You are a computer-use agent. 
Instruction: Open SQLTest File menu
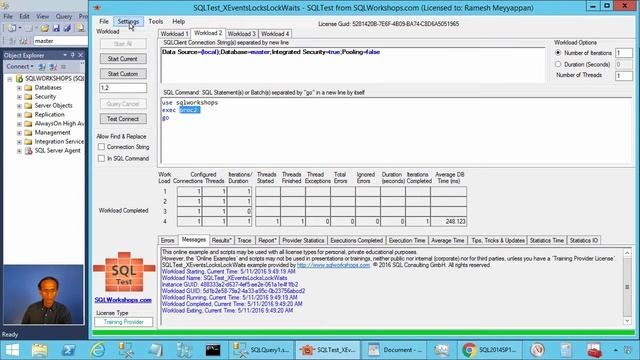[104, 21]
